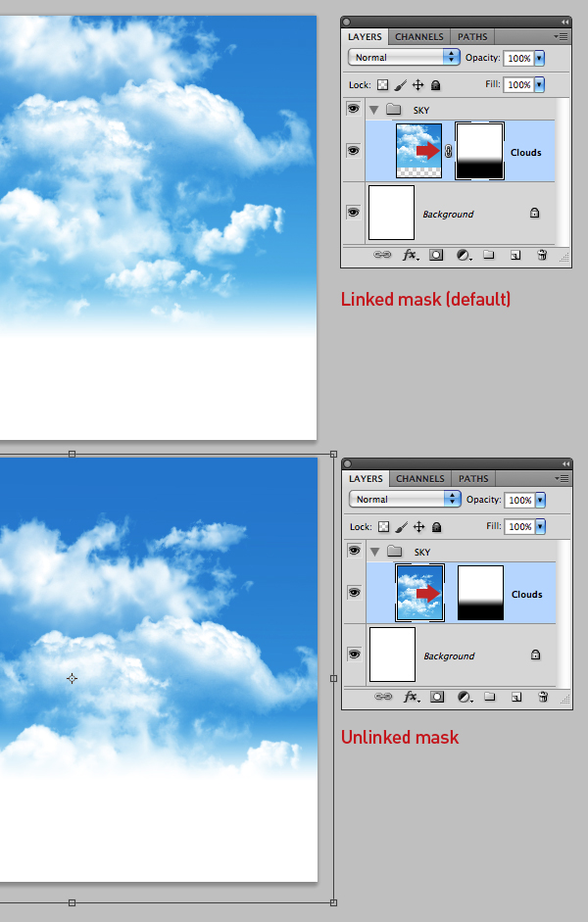Hide Background layer in Linked mask panel
This screenshot has width=588, height=922.
pyautogui.click(x=354, y=212)
